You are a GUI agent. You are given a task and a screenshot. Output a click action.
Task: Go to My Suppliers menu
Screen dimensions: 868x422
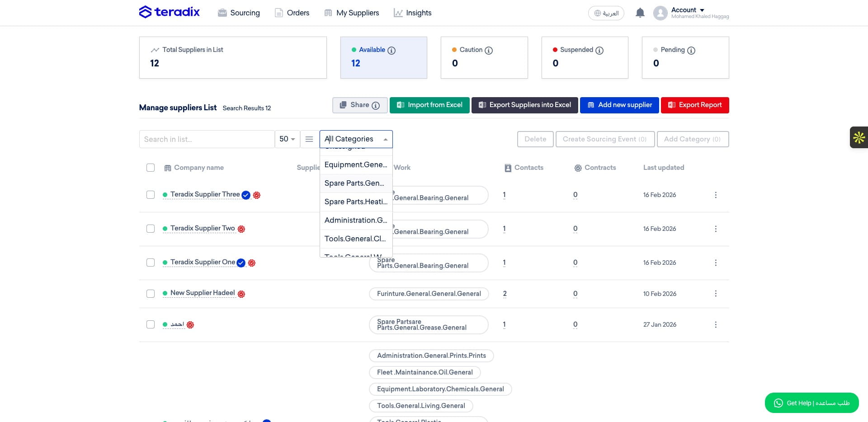click(352, 13)
